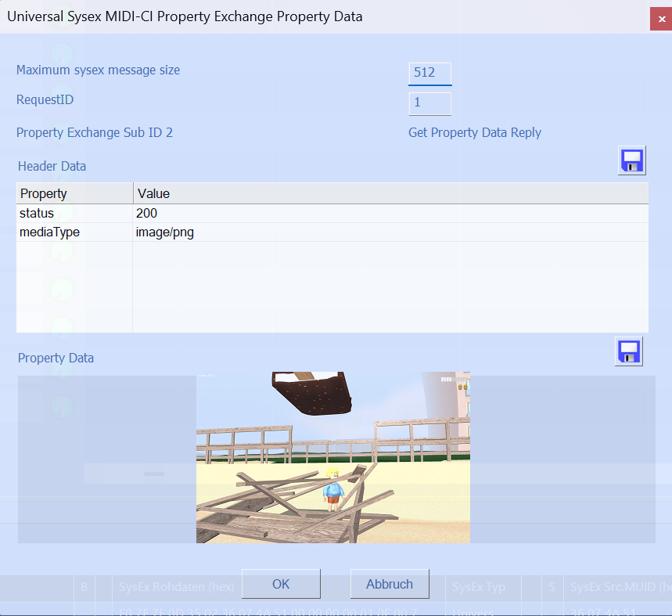Close the Property Exchange dialog

point(661,19)
